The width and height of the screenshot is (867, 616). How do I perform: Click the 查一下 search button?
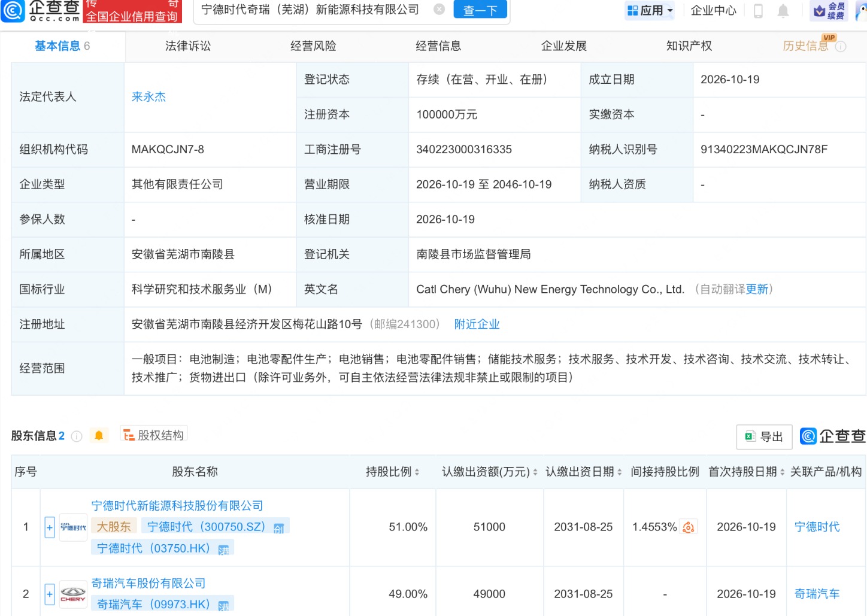[x=480, y=10]
